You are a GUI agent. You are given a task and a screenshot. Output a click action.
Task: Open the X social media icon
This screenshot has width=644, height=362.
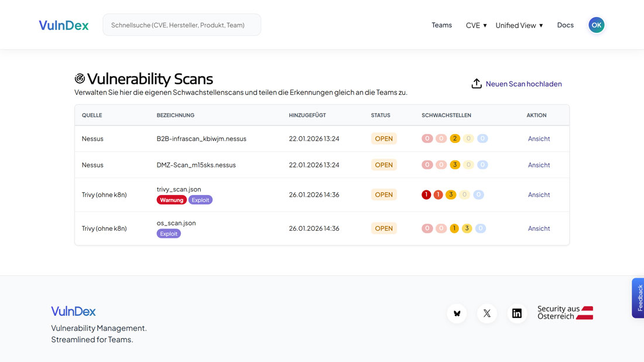(x=487, y=313)
